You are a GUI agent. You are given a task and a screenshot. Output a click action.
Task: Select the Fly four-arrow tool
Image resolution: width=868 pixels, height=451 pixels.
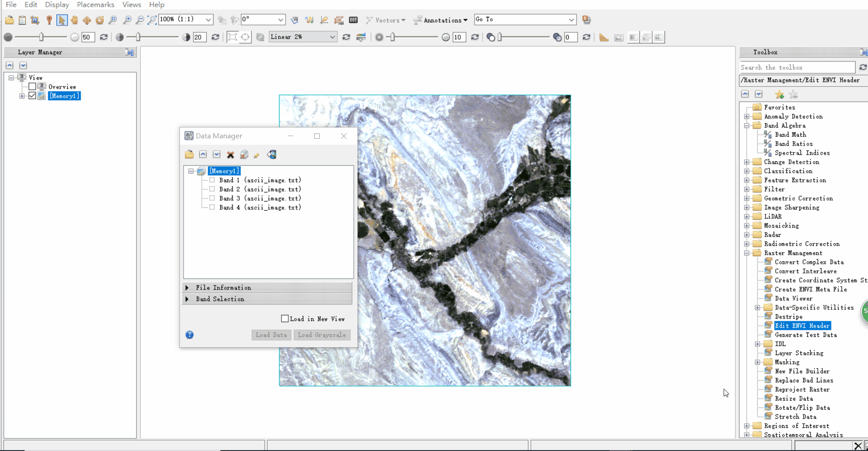(x=87, y=20)
